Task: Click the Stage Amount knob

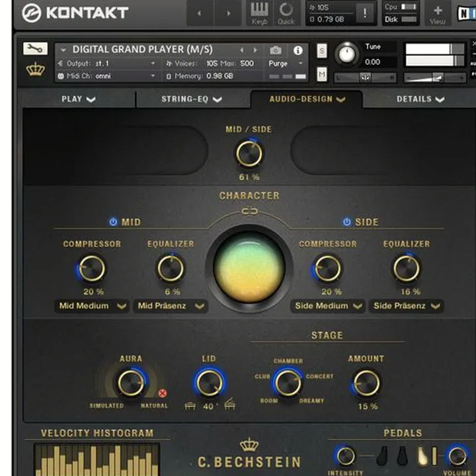Action: tap(367, 383)
